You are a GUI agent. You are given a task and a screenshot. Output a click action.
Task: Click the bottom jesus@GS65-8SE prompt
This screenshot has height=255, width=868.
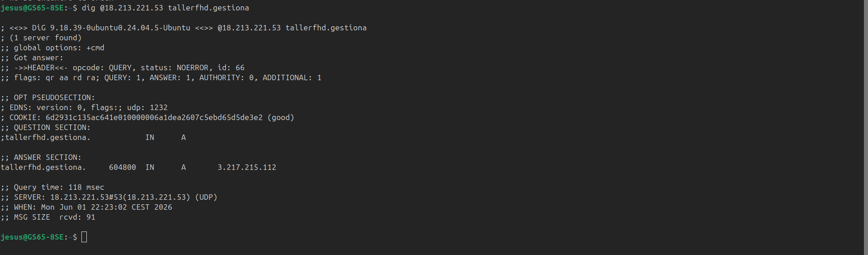coord(33,237)
